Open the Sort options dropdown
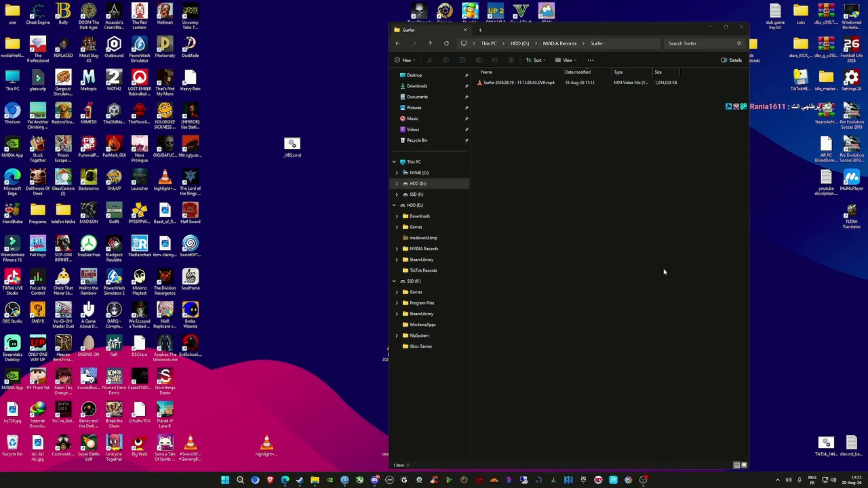 [536, 60]
